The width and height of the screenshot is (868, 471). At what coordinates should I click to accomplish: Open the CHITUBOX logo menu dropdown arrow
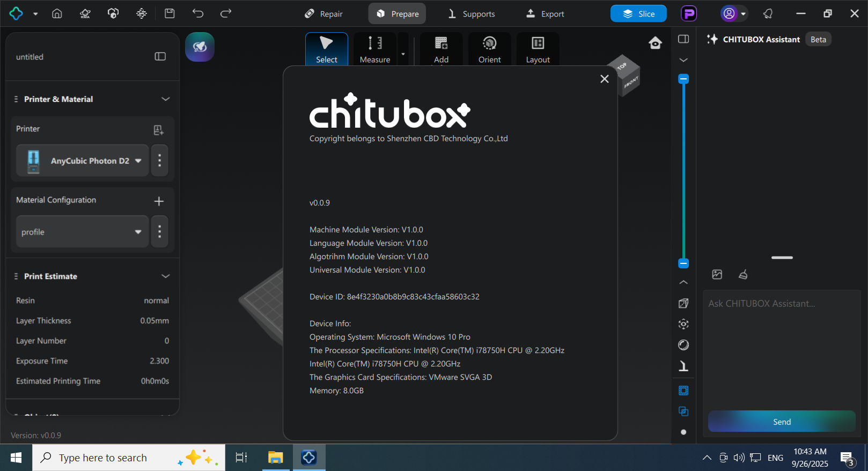(35, 14)
